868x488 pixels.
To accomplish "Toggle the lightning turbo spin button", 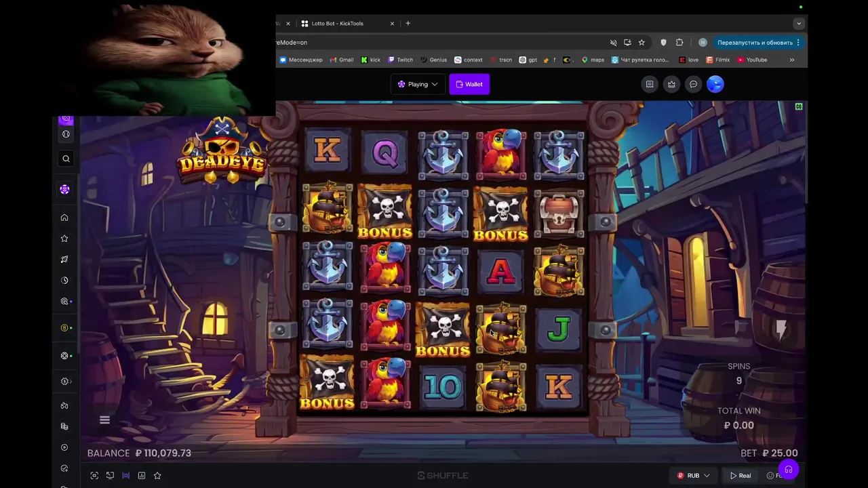I will click(781, 330).
